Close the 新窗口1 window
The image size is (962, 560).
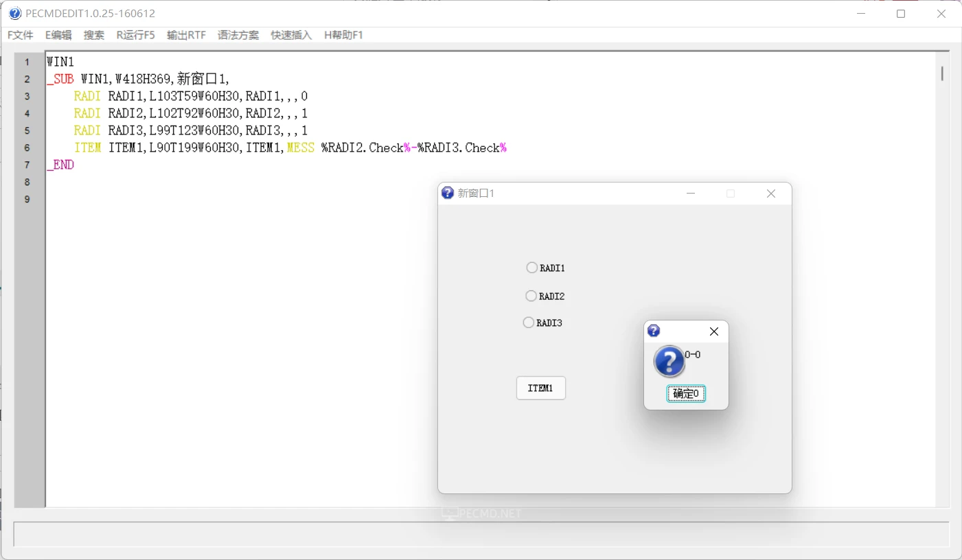tap(771, 194)
